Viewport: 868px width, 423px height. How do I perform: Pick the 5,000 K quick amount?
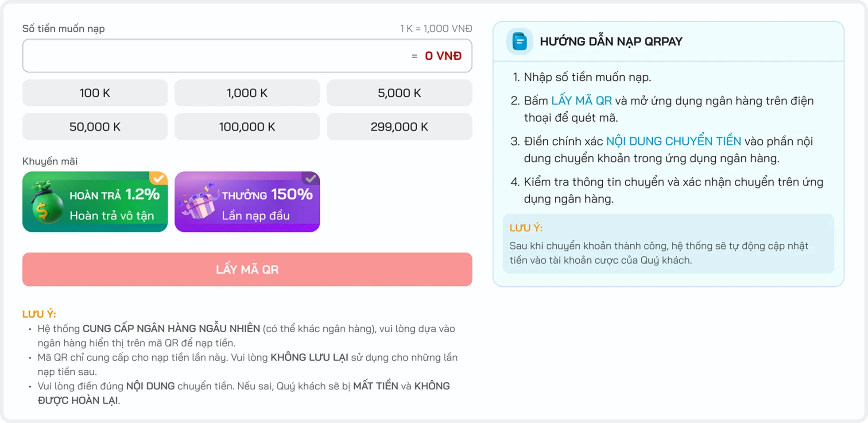coord(399,93)
